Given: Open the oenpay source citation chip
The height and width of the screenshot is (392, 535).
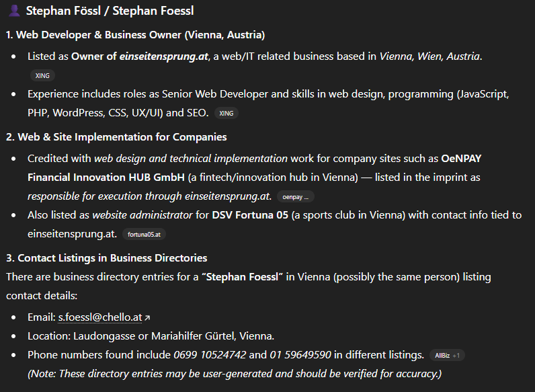Looking at the screenshot, I should coord(295,197).
